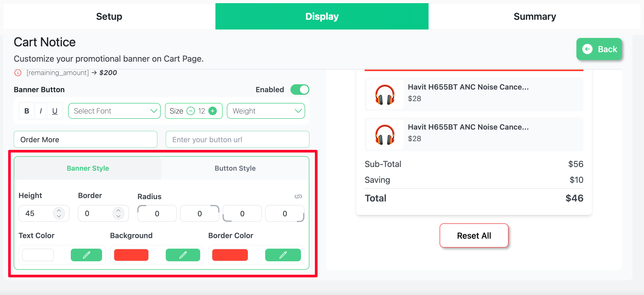Apply underline formatting to banner button text
This screenshot has height=295, width=644.
coord(55,111)
